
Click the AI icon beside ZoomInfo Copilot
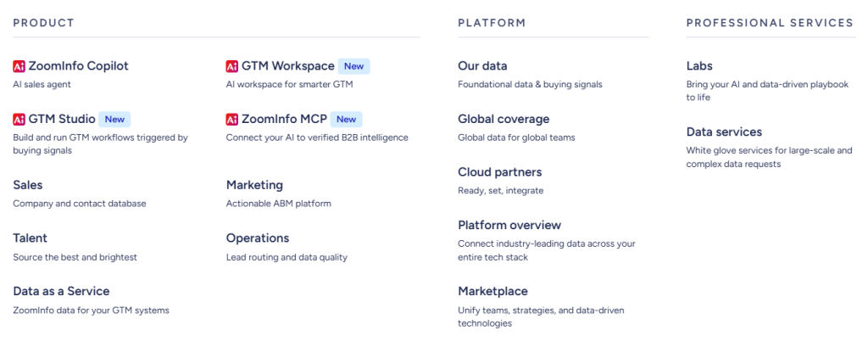click(19, 66)
